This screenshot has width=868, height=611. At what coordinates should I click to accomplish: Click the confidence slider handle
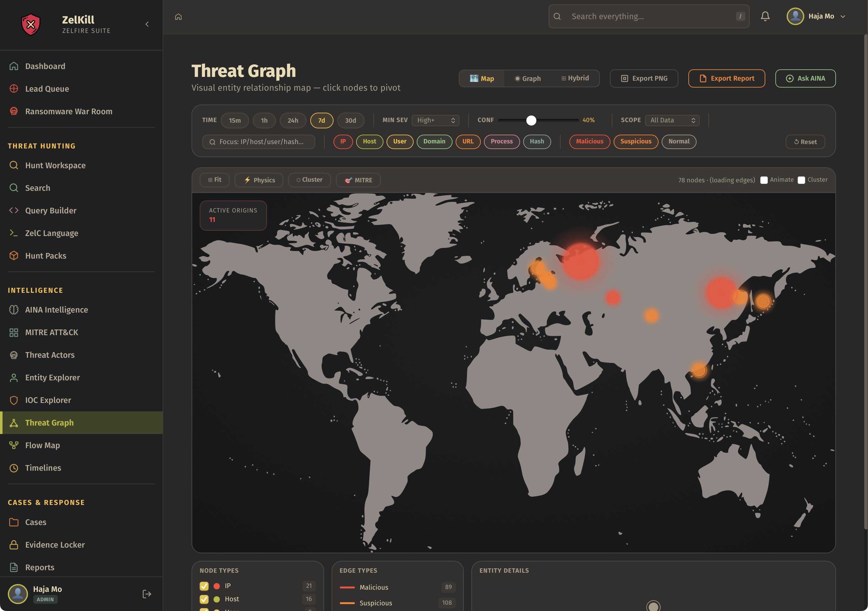tap(531, 120)
